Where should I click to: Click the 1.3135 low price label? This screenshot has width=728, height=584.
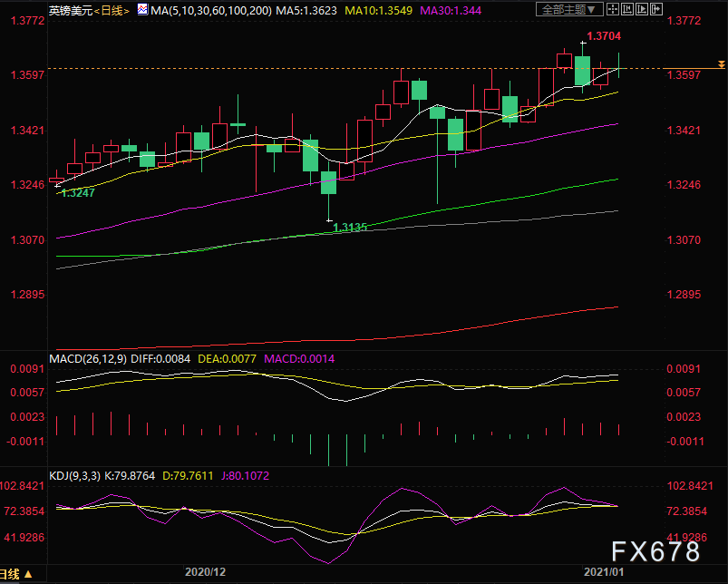click(350, 228)
